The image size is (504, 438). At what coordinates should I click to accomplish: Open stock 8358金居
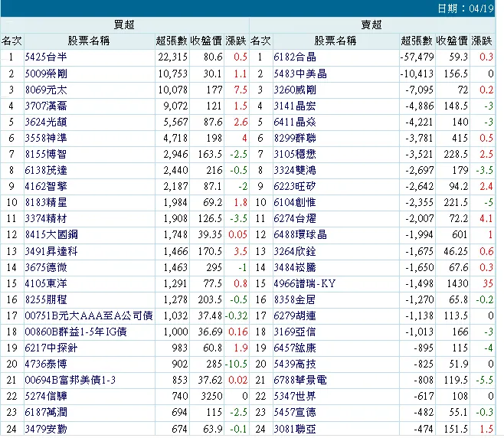point(295,299)
